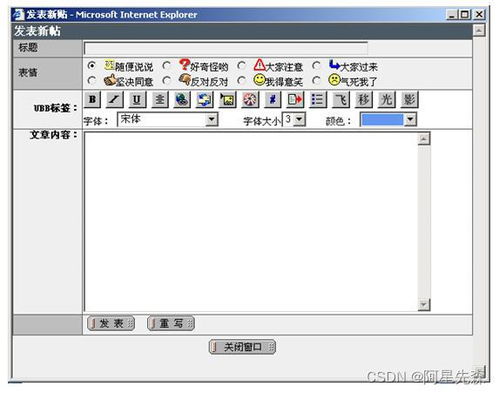
Task: Open the 字体 font dropdown
Action: click(x=211, y=119)
